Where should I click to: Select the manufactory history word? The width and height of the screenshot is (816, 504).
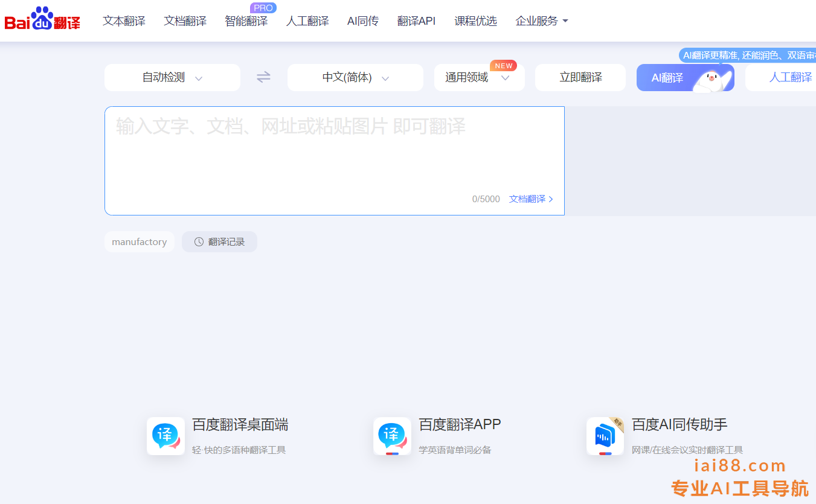tap(140, 242)
